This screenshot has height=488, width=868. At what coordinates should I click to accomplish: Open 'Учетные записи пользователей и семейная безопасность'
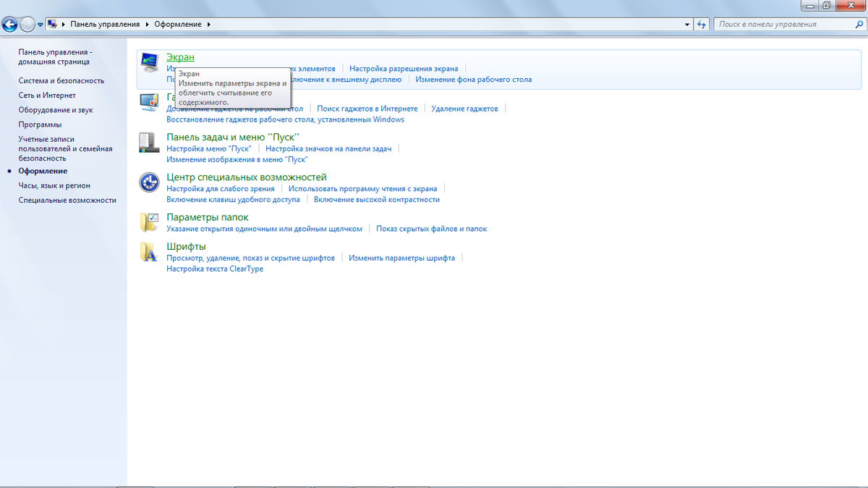pyautogui.click(x=66, y=148)
